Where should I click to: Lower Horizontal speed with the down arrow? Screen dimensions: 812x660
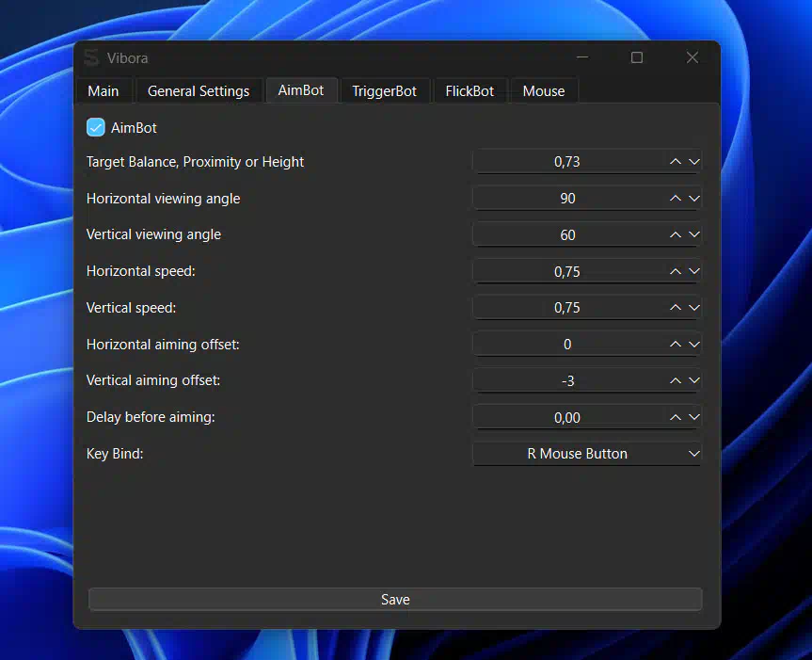click(694, 272)
